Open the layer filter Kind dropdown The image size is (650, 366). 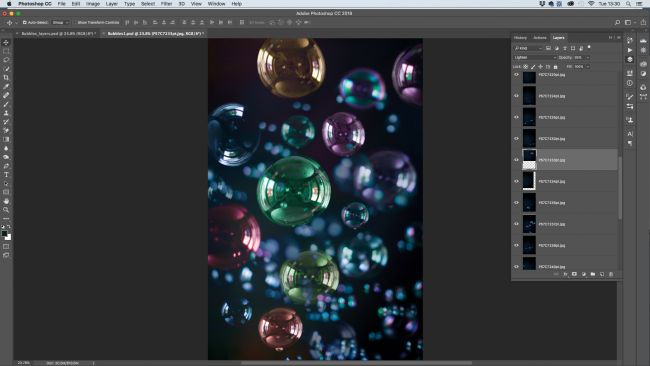528,48
